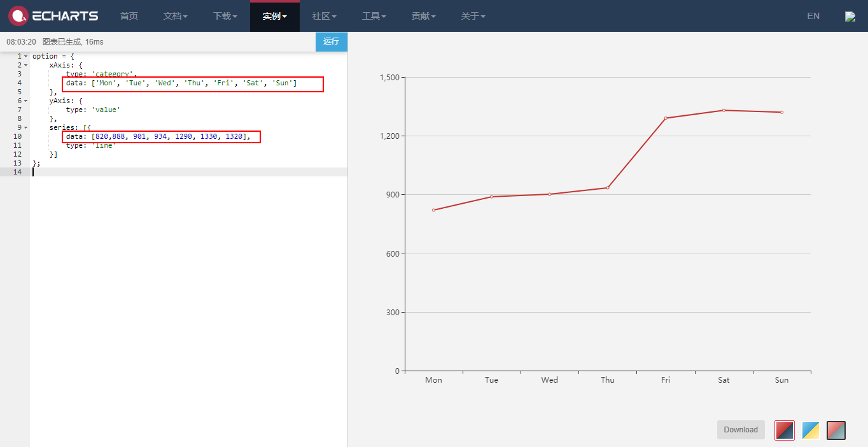Click the 08:03:20 timestamp
Image resolution: width=868 pixels, height=447 pixels.
tap(21, 42)
